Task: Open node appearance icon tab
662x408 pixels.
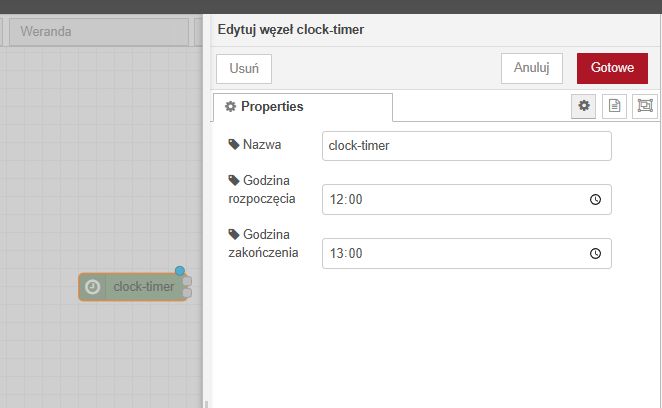Action: (645, 106)
